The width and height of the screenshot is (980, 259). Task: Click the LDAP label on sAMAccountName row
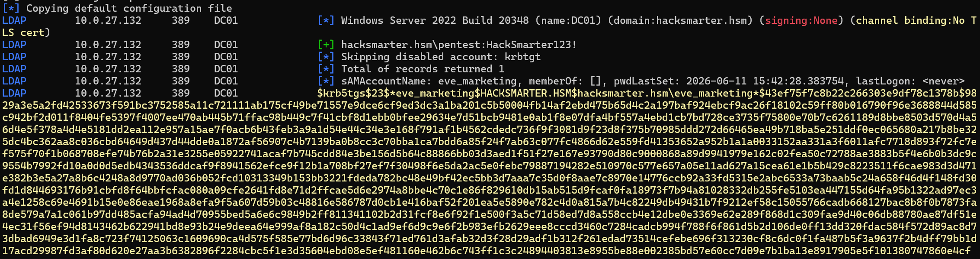point(14,81)
